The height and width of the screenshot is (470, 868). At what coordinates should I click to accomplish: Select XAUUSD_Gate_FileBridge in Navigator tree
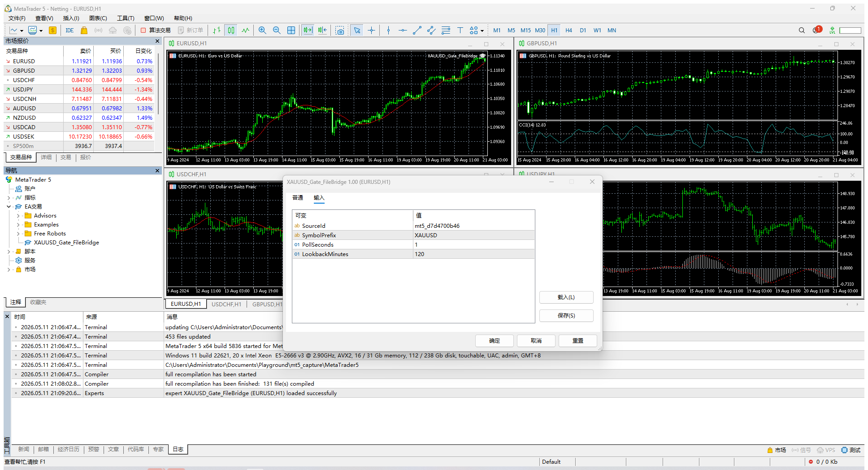coord(66,243)
